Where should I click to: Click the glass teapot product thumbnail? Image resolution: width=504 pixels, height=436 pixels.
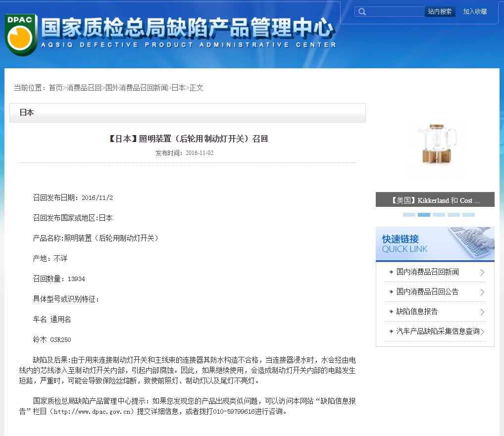436,145
